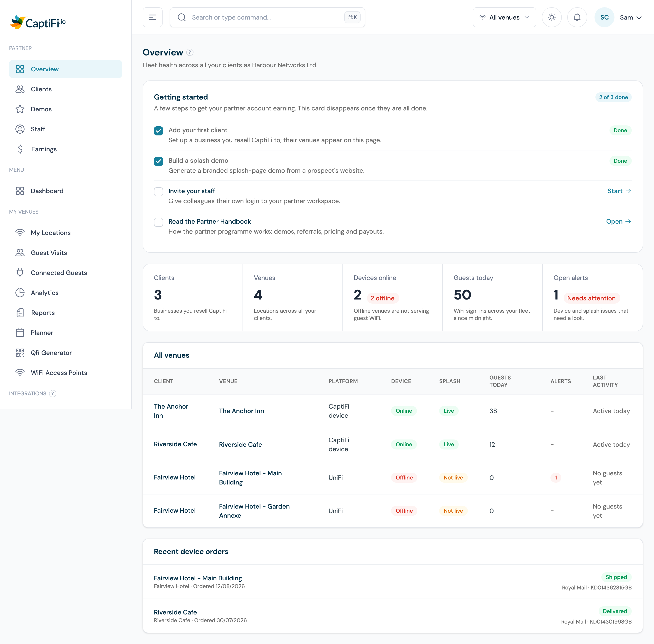
Task: Click the Earnings dollar icon
Action: [x=20, y=149]
